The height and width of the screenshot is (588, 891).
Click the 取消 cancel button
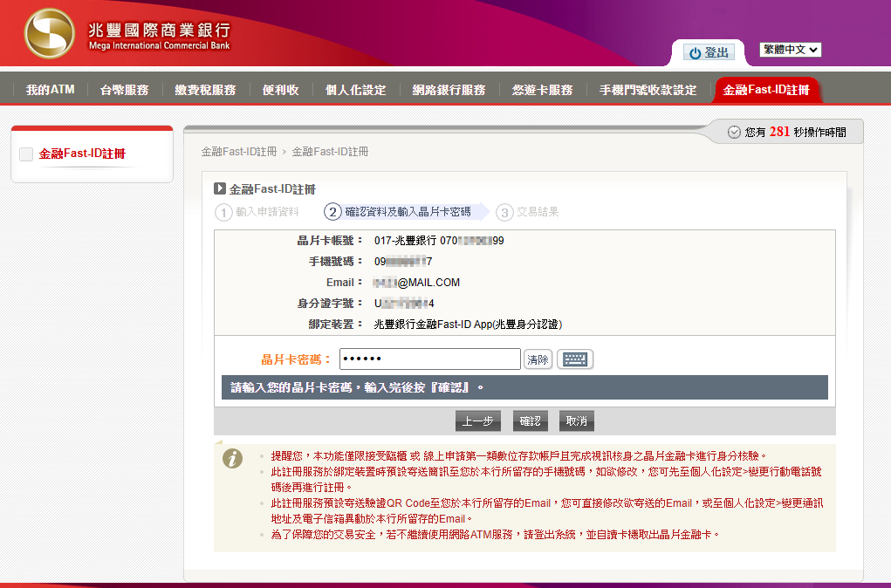click(x=577, y=421)
